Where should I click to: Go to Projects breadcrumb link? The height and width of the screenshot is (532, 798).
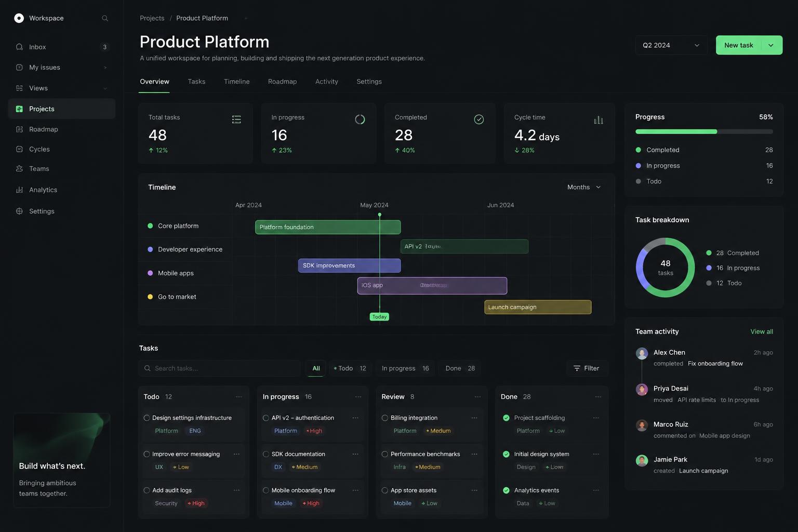152,18
